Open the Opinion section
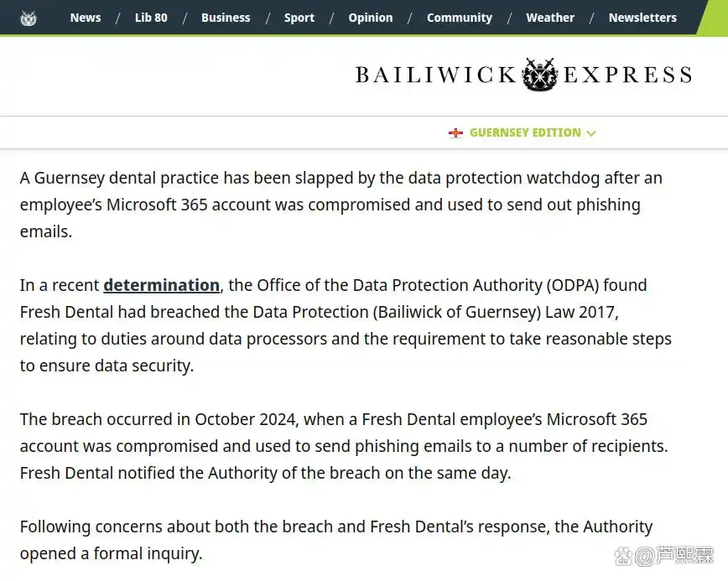 (x=370, y=18)
